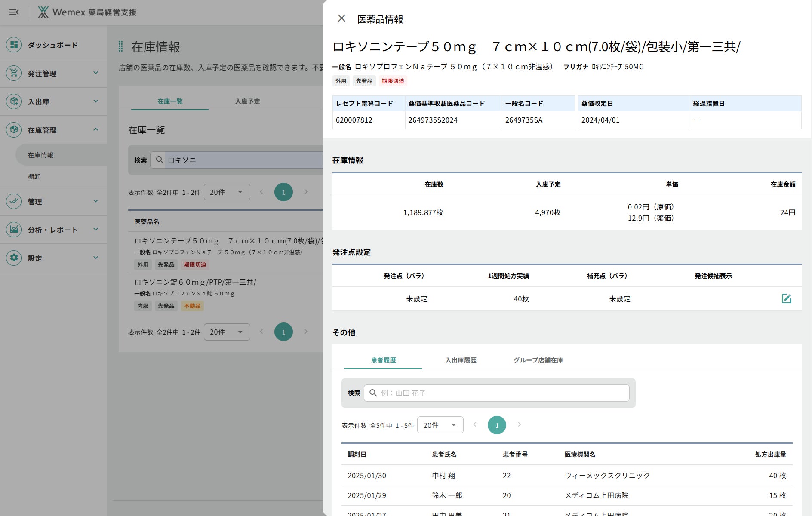The width and height of the screenshot is (812, 516).
Task: Click next page arrow in patient history
Action: tap(520, 424)
